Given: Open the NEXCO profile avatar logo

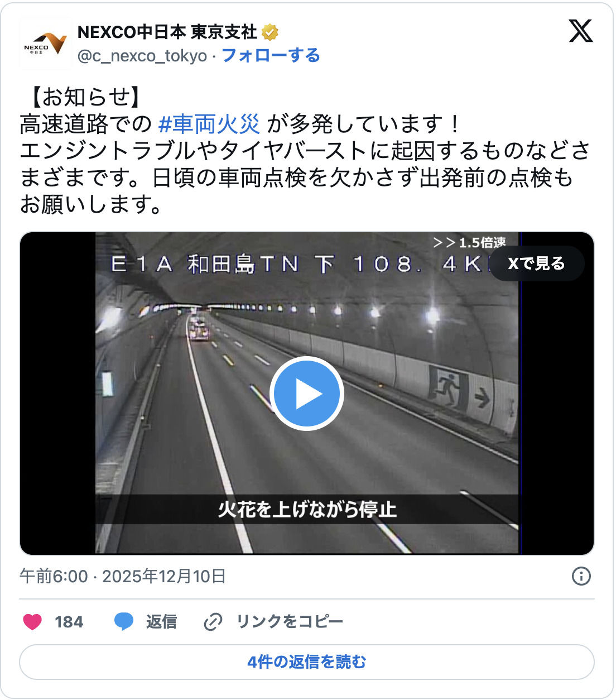Looking at the screenshot, I should click(x=45, y=43).
